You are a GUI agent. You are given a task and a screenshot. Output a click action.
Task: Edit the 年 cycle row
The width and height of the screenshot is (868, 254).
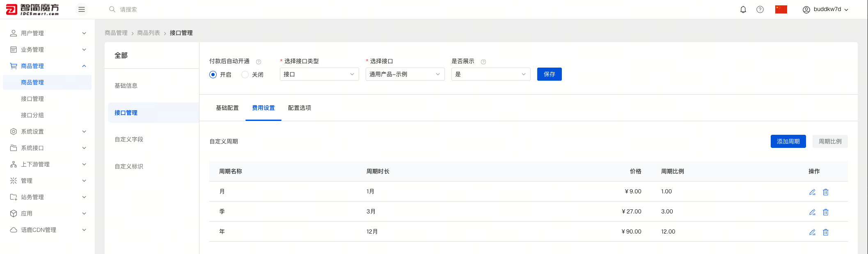(x=812, y=232)
